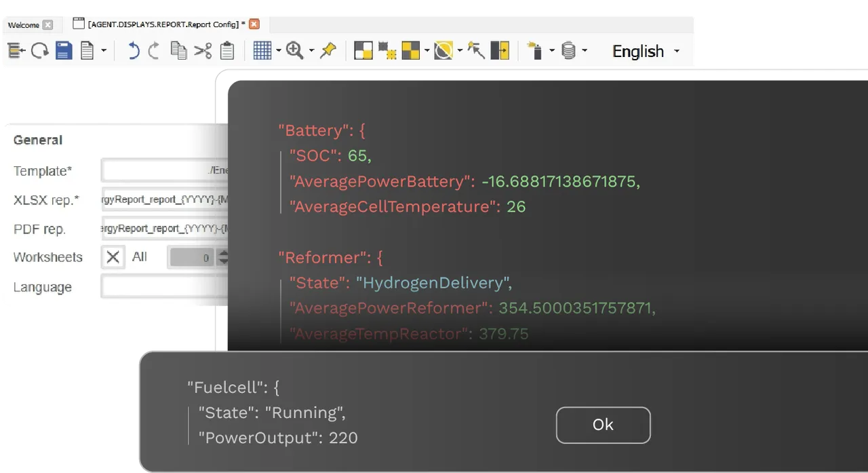Click the "AverageCellTemperature": 26 line
868x473 pixels.
pyautogui.click(x=408, y=206)
